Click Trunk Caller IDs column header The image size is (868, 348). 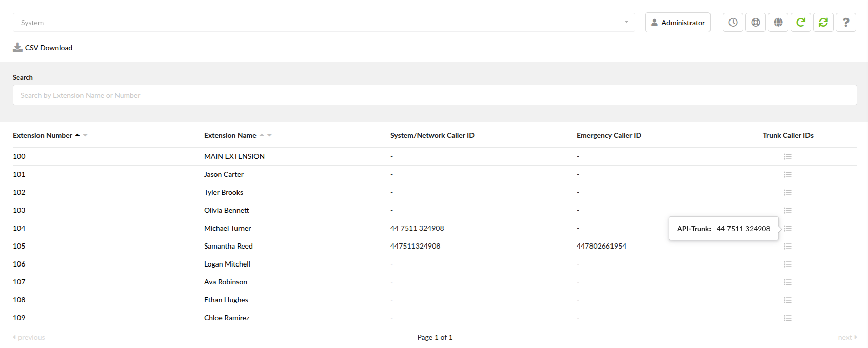point(788,135)
